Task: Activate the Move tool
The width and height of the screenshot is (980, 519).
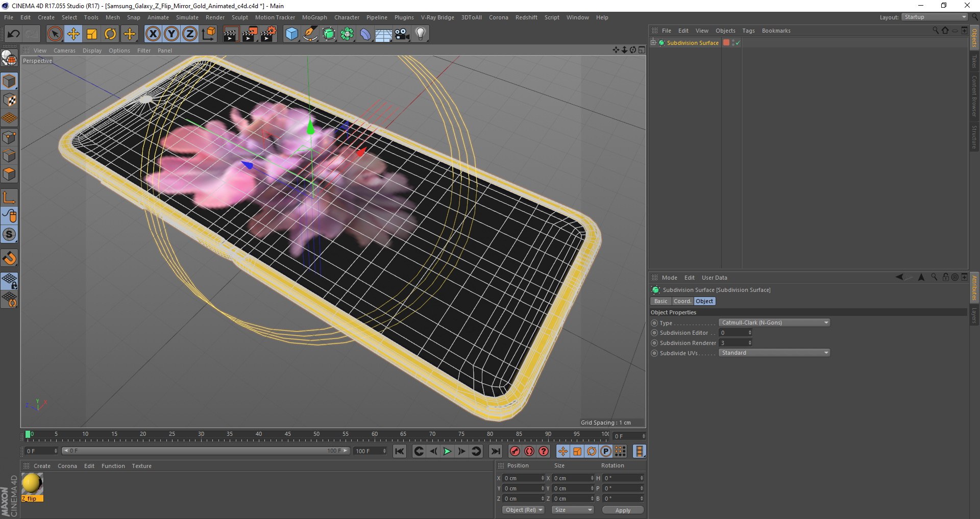Action: [73, 34]
